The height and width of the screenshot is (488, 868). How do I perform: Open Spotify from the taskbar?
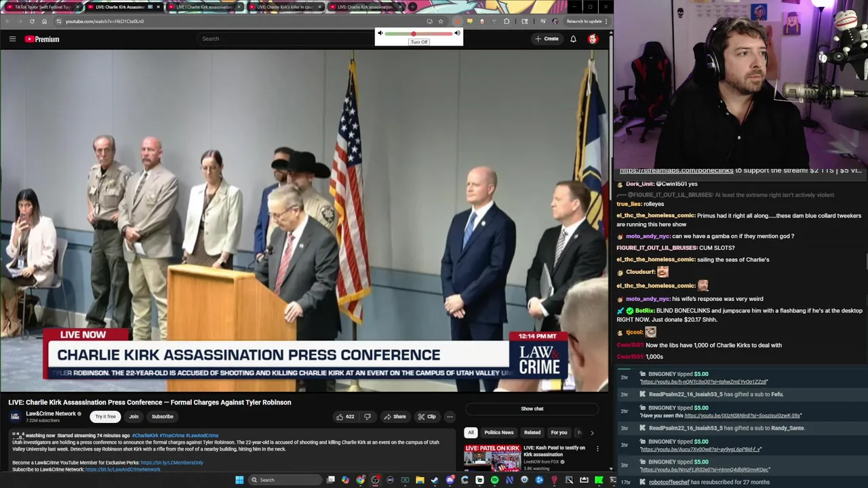(494, 480)
